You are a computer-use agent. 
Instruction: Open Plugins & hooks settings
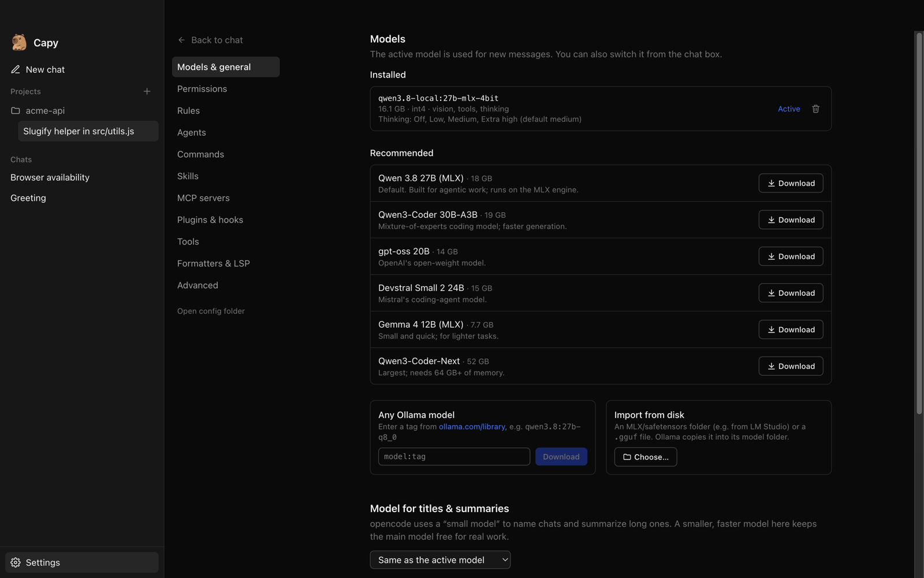coord(226,220)
